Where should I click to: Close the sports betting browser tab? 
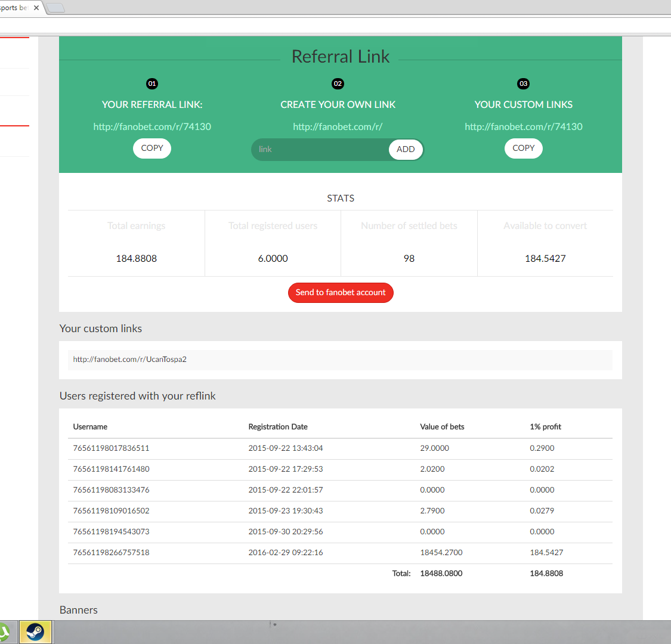(x=36, y=8)
